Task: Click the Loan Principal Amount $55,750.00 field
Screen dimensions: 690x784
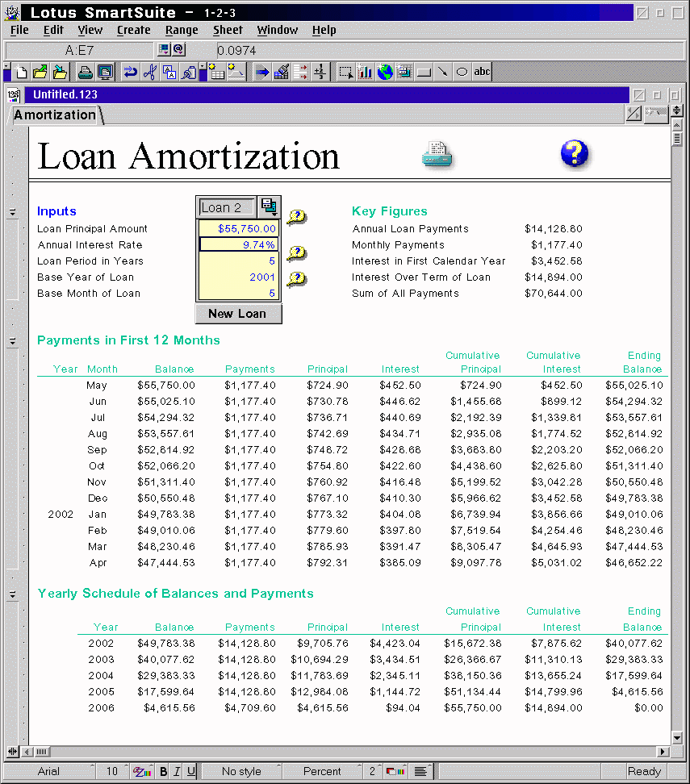Action: pyautogui.click(x=239, y=228)
